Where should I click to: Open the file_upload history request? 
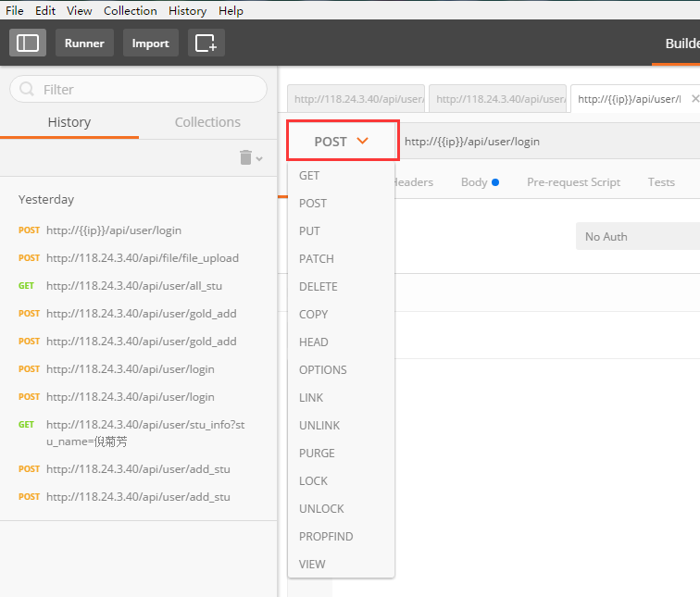coord(143,258)
